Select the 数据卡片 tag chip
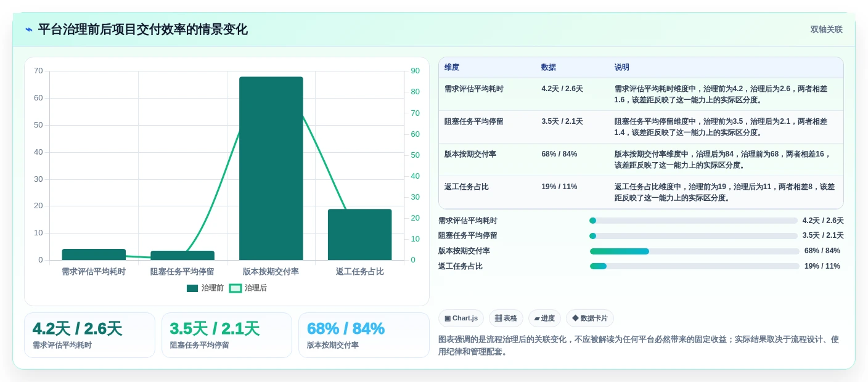 (x=590, y=318)
